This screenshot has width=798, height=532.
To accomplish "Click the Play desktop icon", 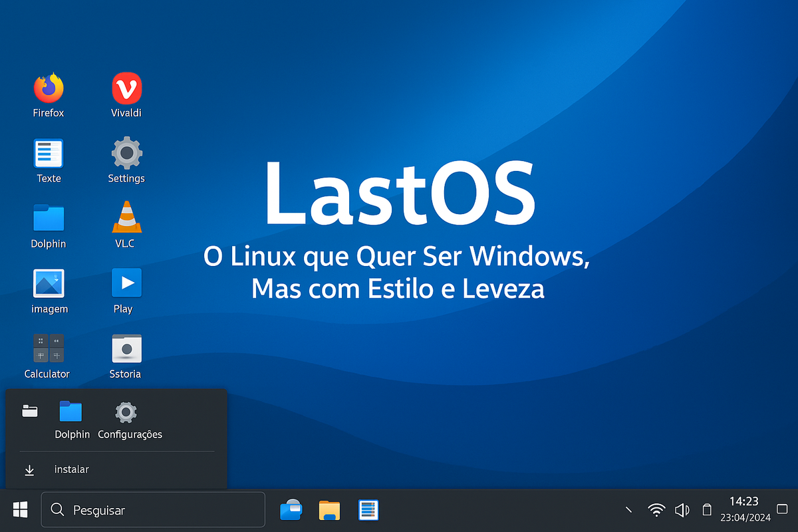I will coord(126,283).
